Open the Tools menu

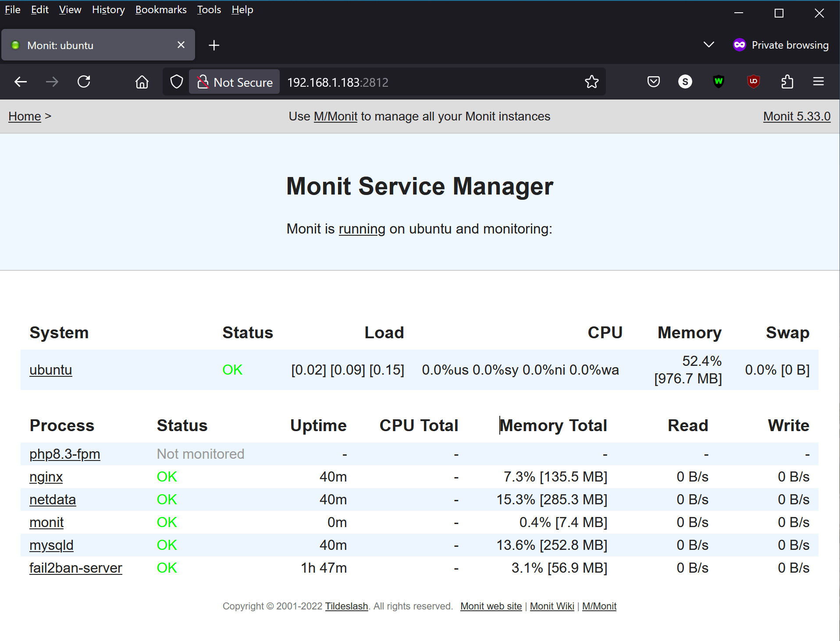pyautogui.click(x=209, y=10)
